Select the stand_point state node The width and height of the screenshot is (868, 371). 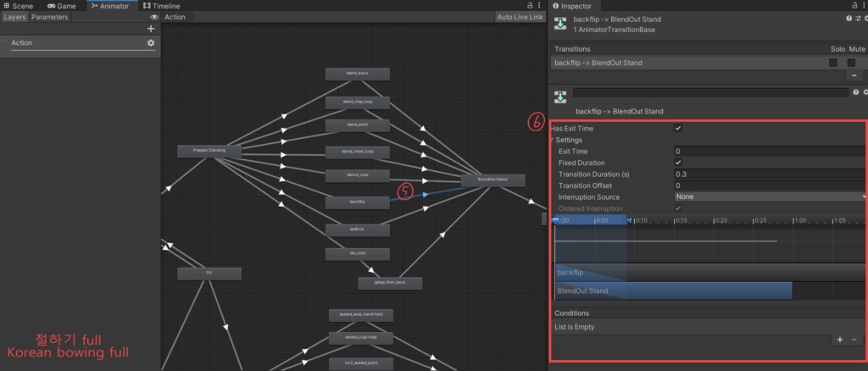pyautogui.click(x=358, y=126)
